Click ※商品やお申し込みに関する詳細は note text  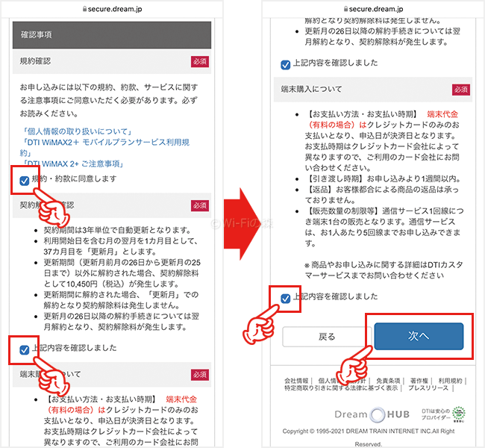pos(384,270)
